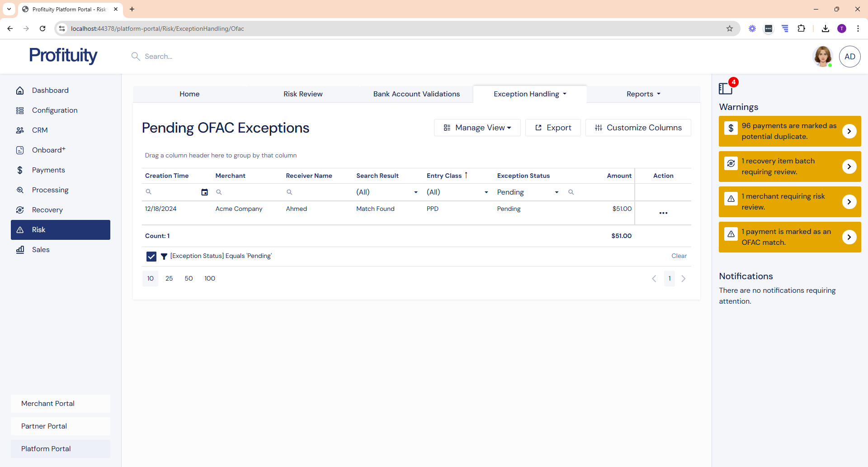Open the warnings panel icon with badge
The image size is (868, 467).
coord(726,88)
